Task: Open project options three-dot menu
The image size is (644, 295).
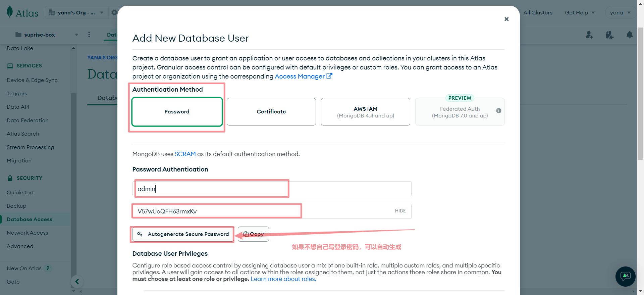Action: [89, 35]
